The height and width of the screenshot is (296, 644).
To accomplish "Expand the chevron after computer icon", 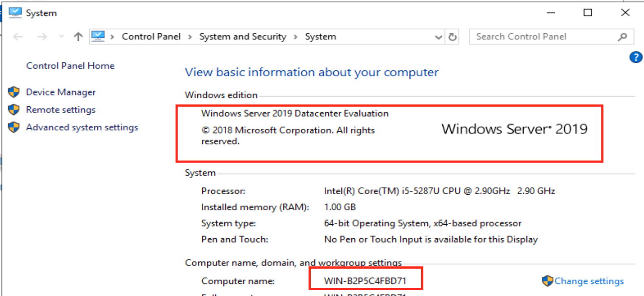I will [x=112, y=37].
